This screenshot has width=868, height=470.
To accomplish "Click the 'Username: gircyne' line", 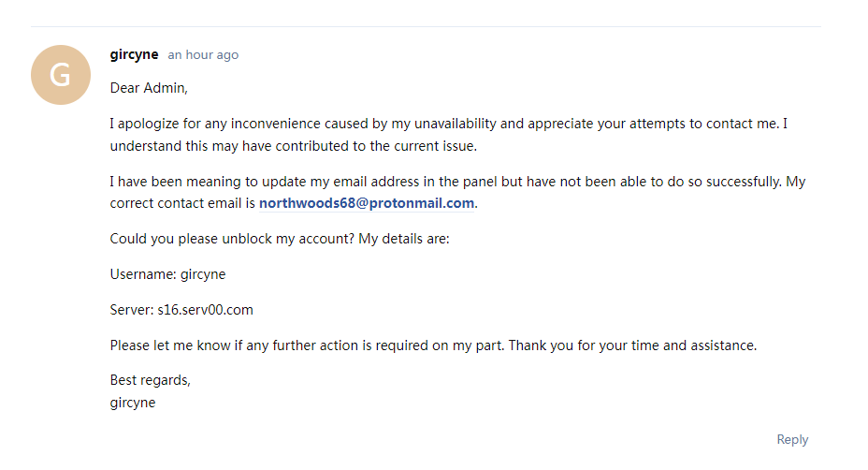I will [167, 274].
